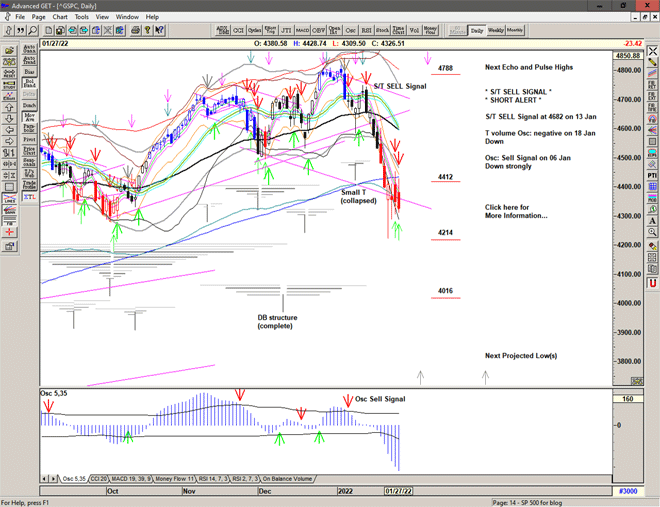Image resolution: width=660 pixels, height=507 pixels.
Task: Toggle the Monthly timeframe button
Action: click(515, 31)
